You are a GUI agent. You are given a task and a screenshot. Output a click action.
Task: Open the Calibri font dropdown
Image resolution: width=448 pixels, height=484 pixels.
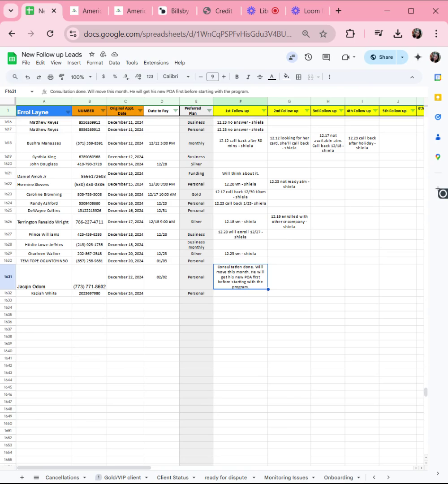[176, 77]
